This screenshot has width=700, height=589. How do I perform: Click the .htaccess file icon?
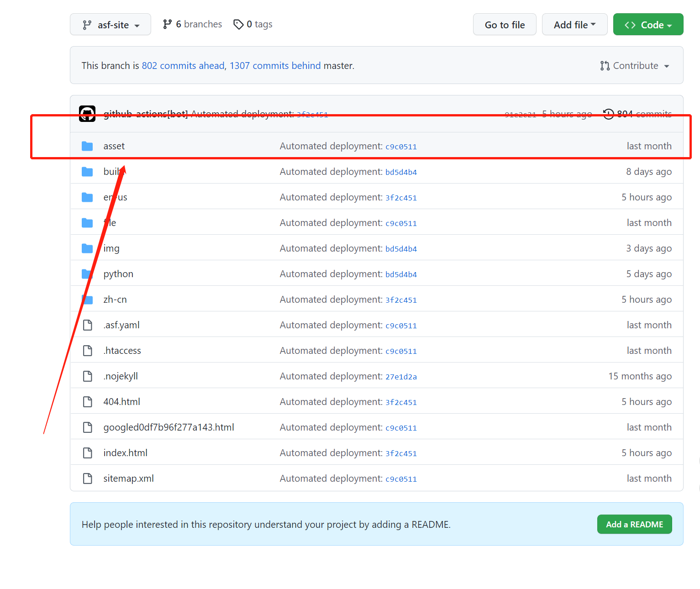click(x=87, y=351)
